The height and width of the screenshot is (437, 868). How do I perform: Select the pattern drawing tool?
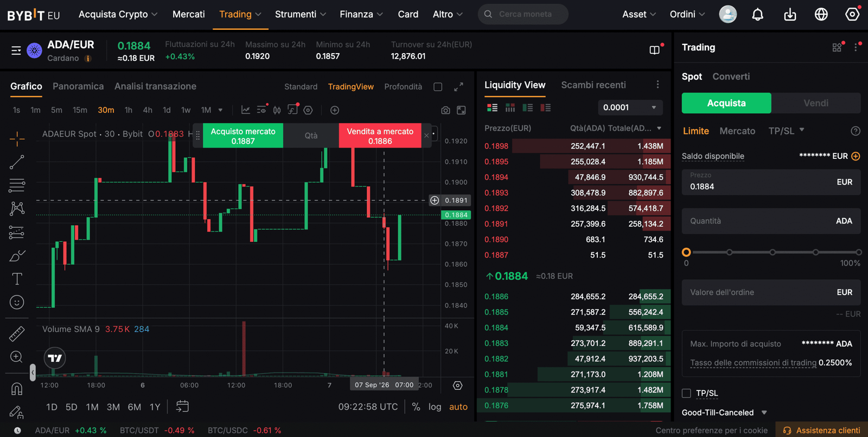pos(17,209)
